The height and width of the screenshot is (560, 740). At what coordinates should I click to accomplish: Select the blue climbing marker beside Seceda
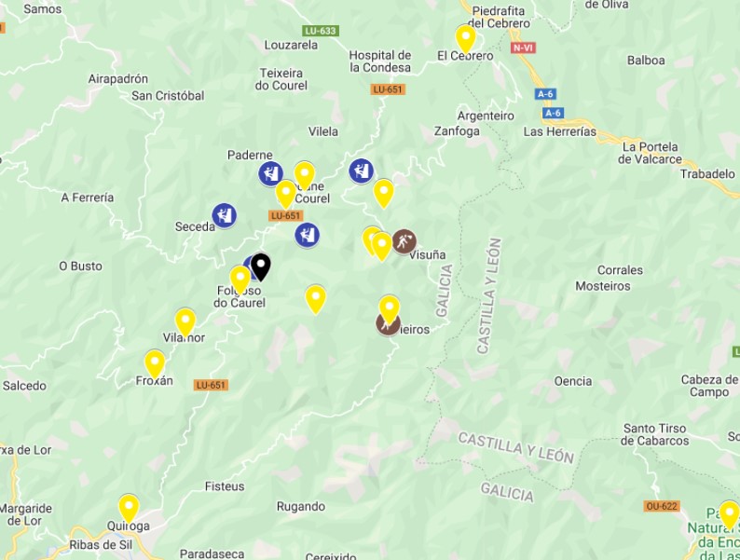point(225,215)
